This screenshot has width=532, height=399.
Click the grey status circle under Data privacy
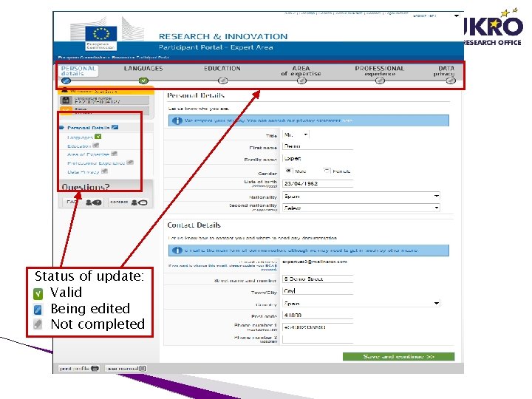tap(451, 81)
